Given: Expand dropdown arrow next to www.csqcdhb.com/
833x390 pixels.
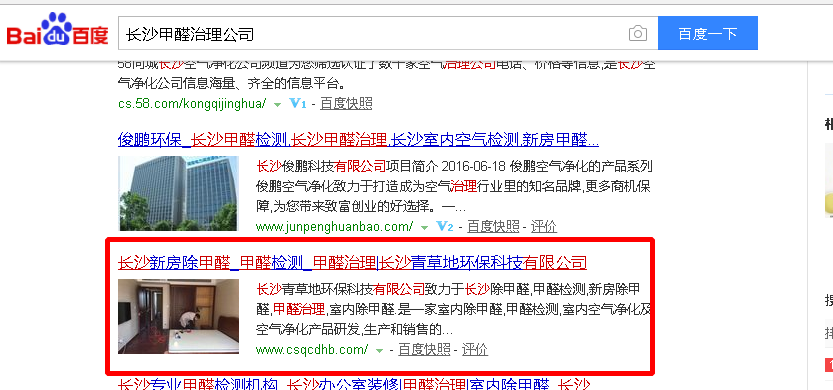Looking at the screenshot, I should [379, 351].
